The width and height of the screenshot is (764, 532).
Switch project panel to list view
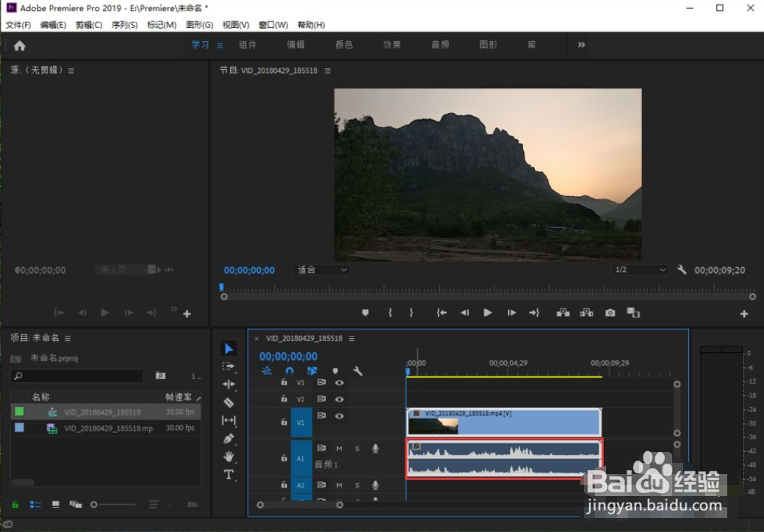click(x=35, y=505)
